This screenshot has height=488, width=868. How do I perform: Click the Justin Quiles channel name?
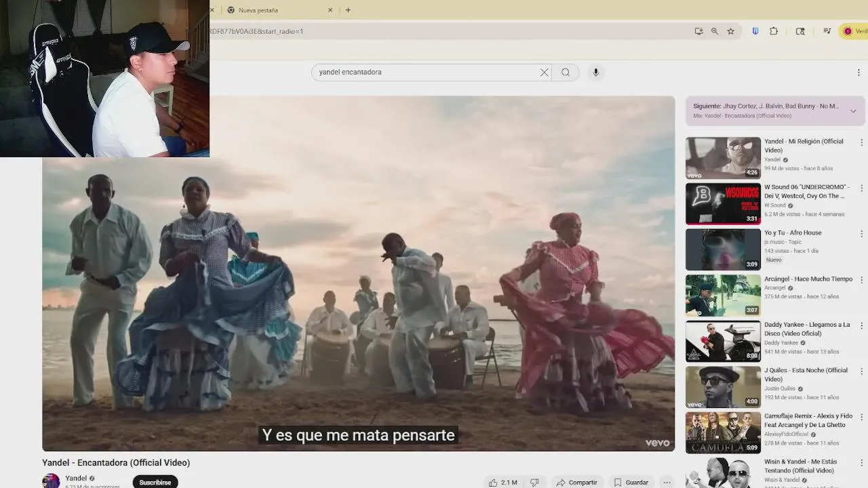click(x=781, y=389)
